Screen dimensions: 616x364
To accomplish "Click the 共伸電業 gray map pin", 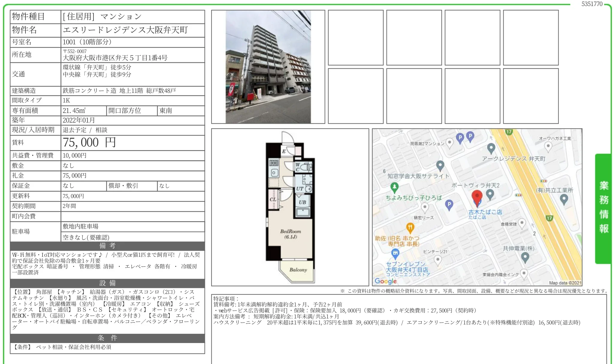I will pyautogui.click(x=525, y=257).
